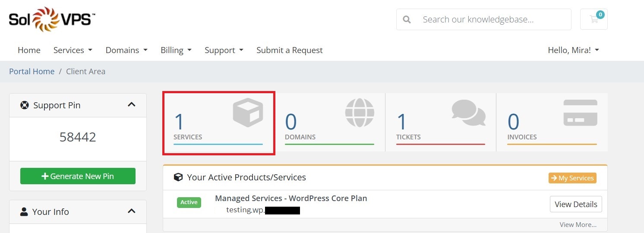Open the Domains dropdown menu
644x233 pixels.
pyautogui.click(x=126, y=50)
